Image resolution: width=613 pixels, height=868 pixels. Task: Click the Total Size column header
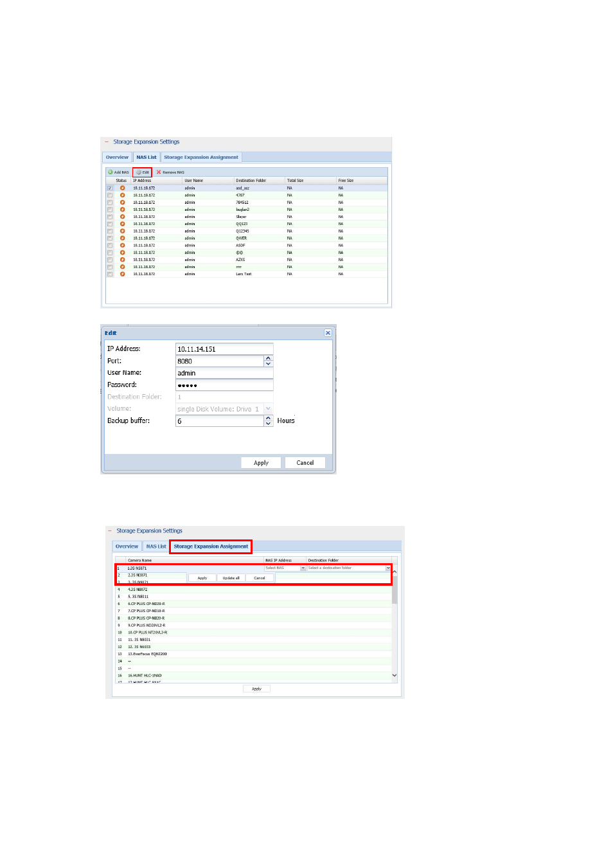pyautogui.click(x=311, y=181)
